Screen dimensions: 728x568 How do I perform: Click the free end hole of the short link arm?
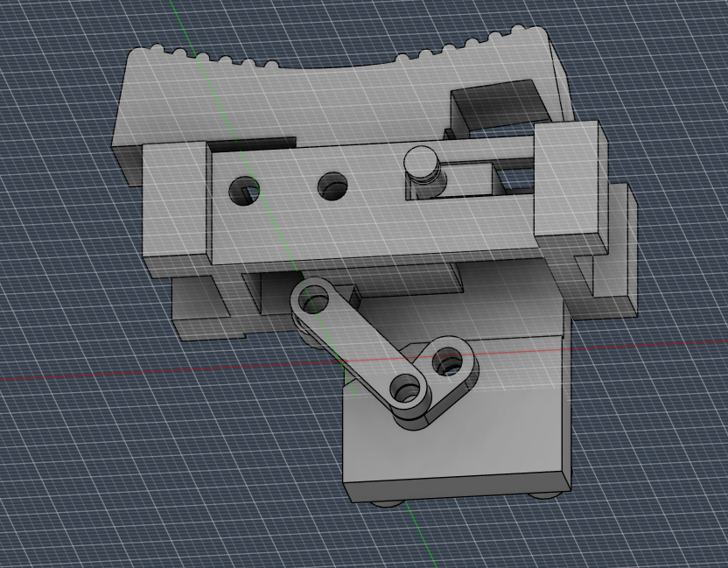[x=448, y=361]
